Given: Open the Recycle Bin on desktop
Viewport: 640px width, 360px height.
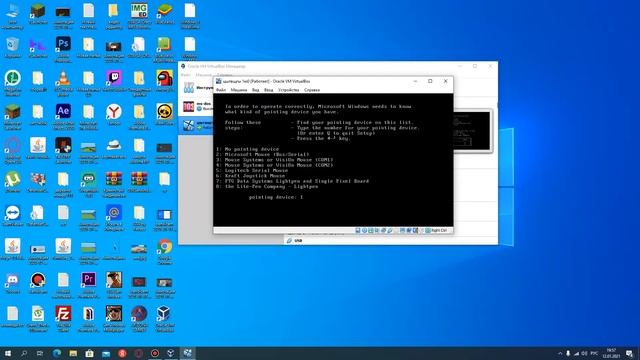Looking at the screenshot, I should (13, 47).
